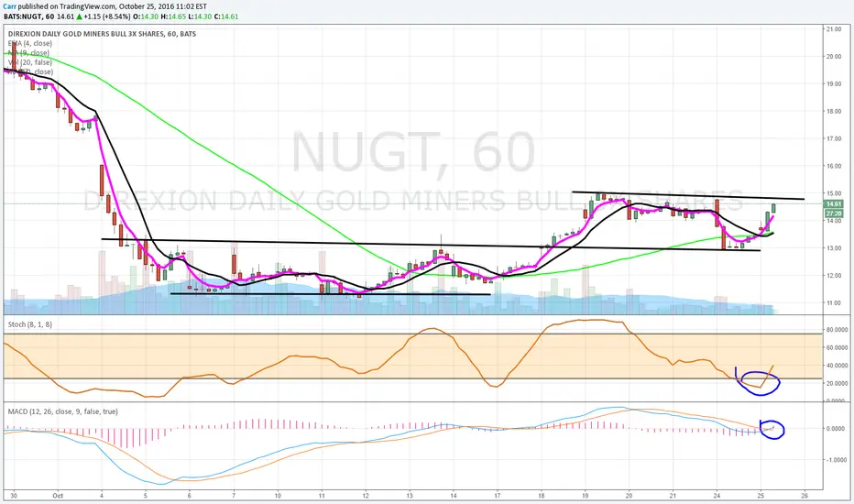The height and width of the screenshot is (504, 854).
Task: Click the 11 date label on time axis
Action: (322, 496)
